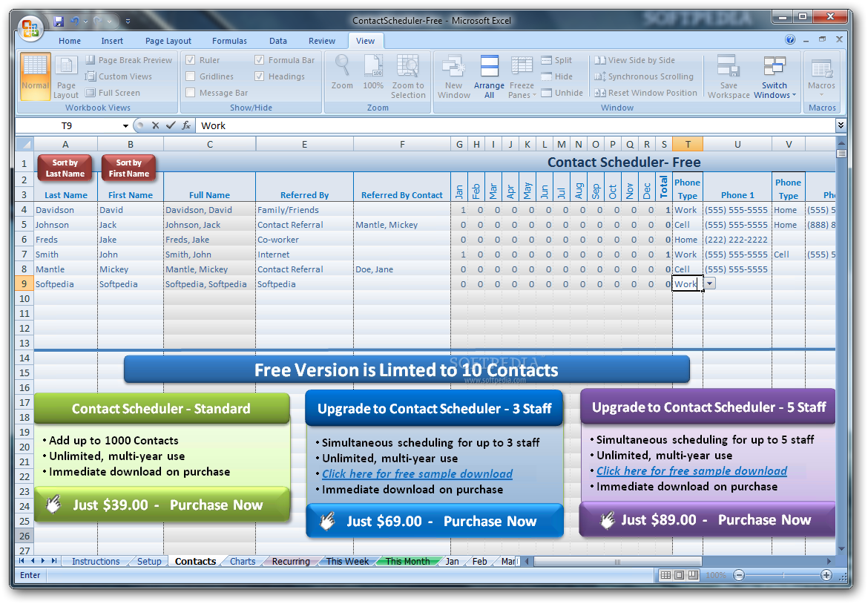Click Reset Window Position
The width and height of the screenshot is (868, 604).
pyautogui.click(x=646, y=93)
